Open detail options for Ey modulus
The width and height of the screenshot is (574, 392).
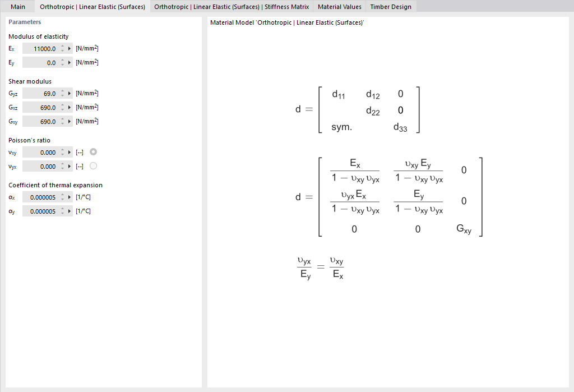70,62
